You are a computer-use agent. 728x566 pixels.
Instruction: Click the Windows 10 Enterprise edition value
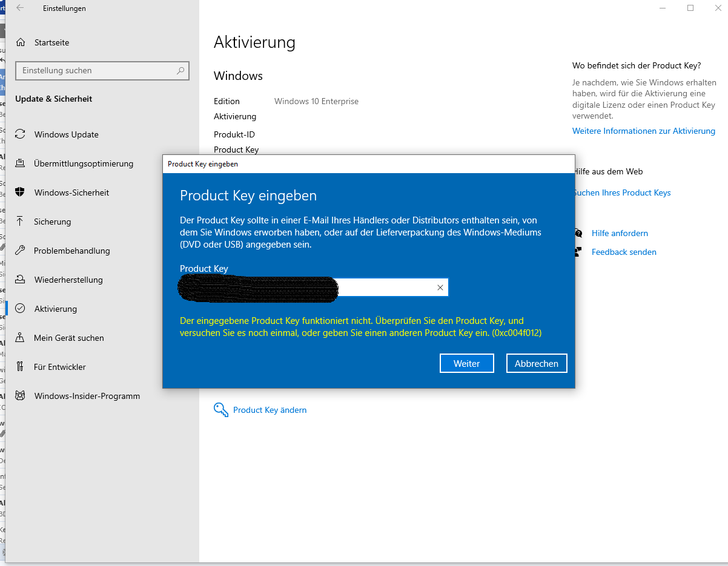point(316,101)
